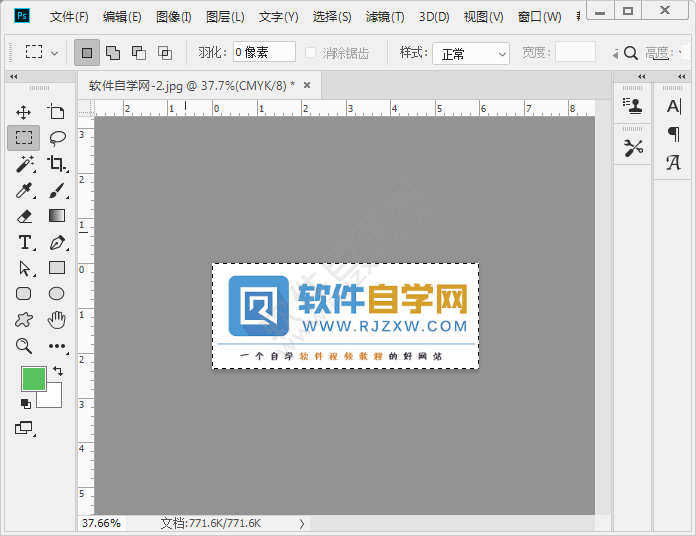
Task: Choose Subtract from Selection mode
Action: point(139,53)
